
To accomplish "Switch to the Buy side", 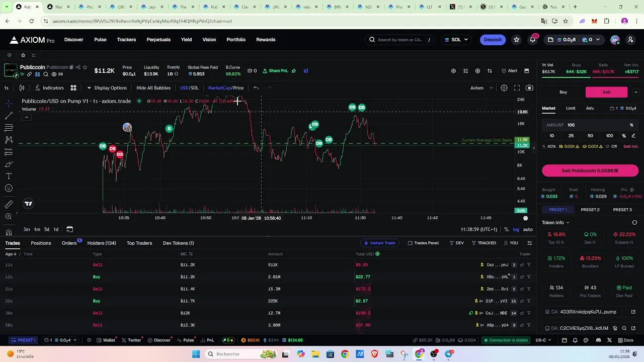I will click(563, 93).
